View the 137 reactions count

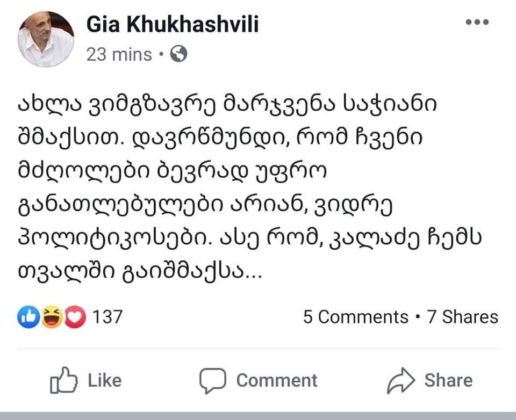[107, 317]
